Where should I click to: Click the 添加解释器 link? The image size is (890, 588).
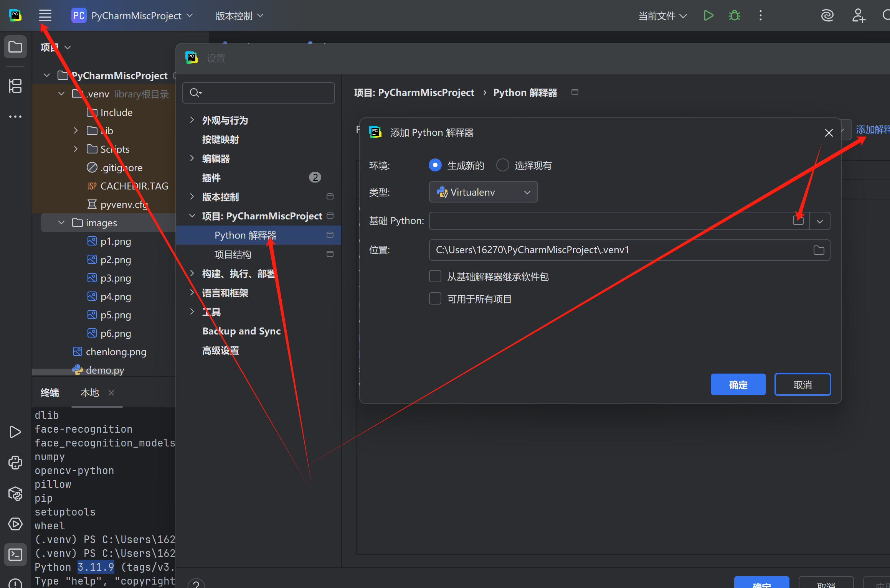[x=872, y=130]
